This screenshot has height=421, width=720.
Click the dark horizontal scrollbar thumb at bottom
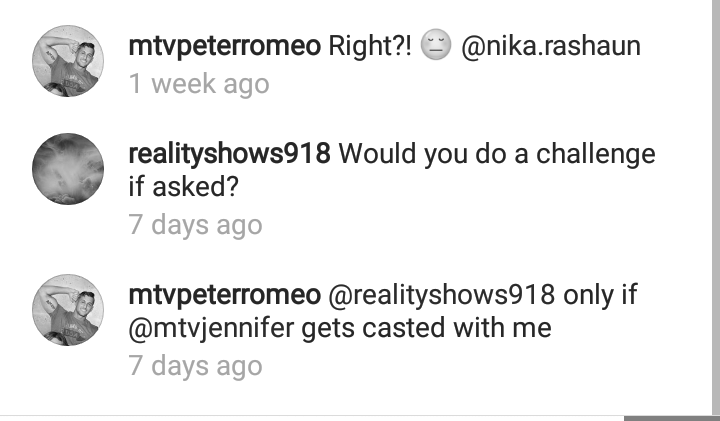click(x=672, y=418)
